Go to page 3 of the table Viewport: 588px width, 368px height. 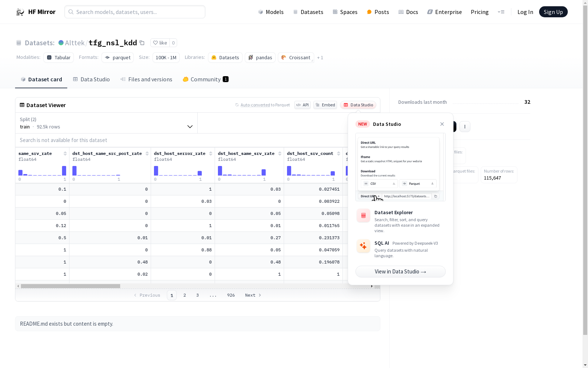(x=198, y=295)
